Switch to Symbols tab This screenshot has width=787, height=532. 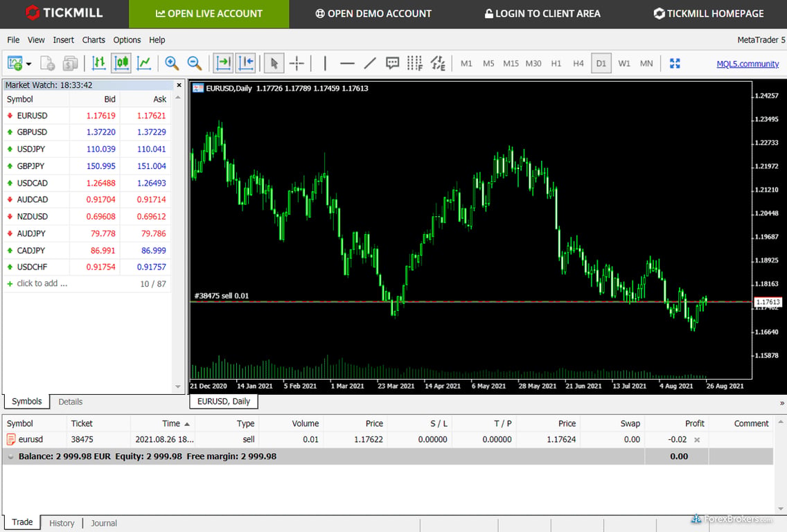26,401
